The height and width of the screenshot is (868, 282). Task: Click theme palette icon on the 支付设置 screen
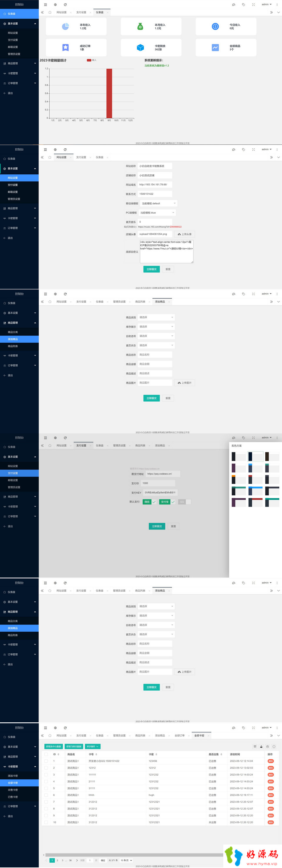click(234, 438)
